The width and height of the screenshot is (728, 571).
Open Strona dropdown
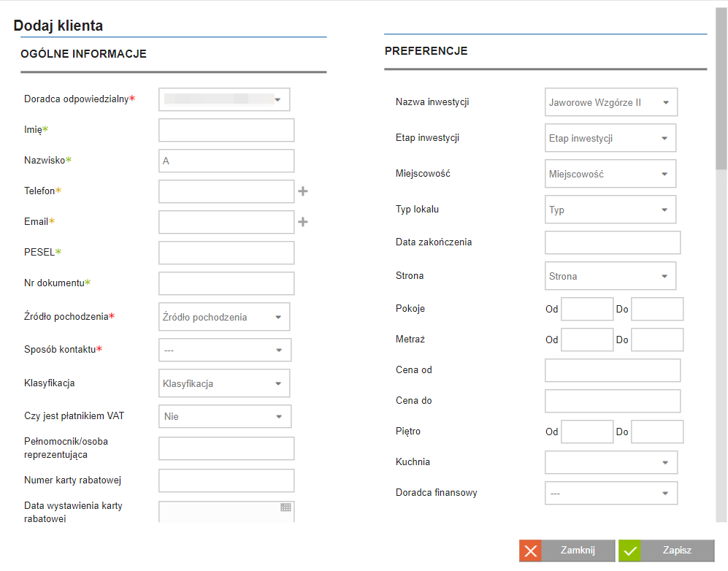[x=610, y=276]
